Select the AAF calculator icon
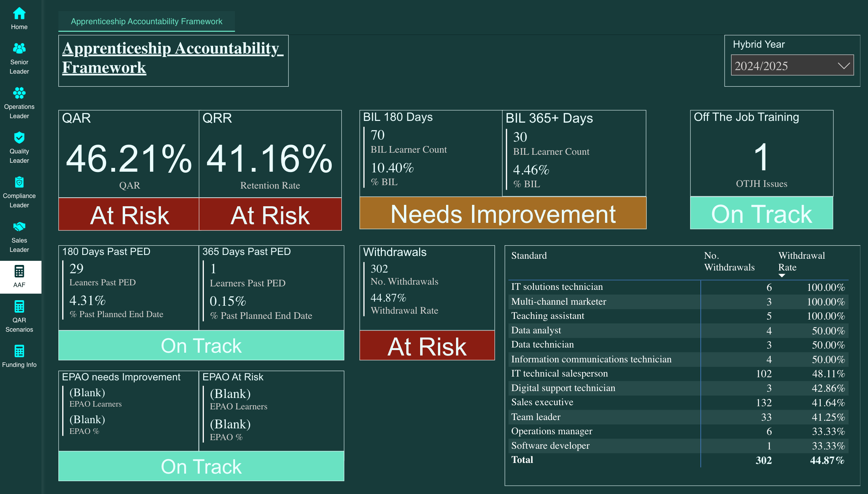Screen dimensions: 868x494 (x=19, y=272)
